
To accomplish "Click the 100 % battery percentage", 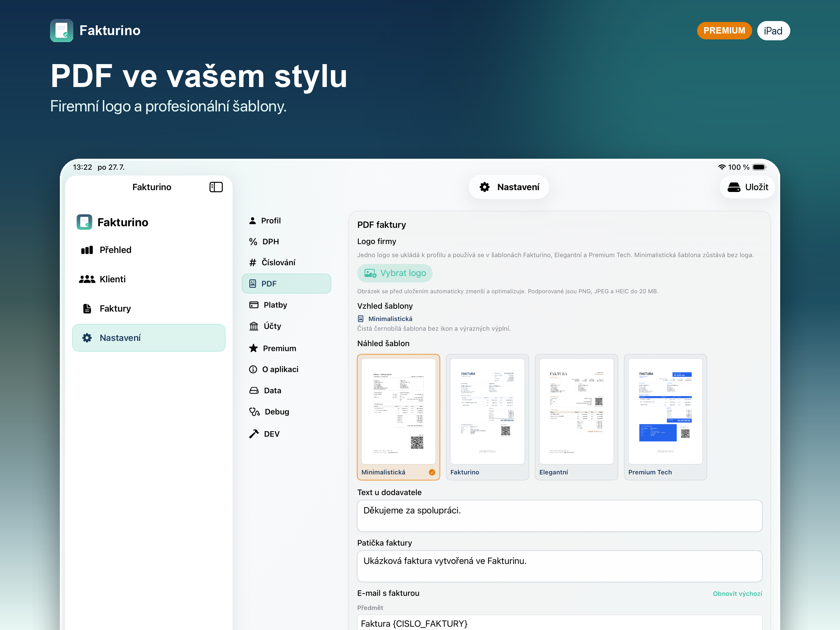I will 739,167.
